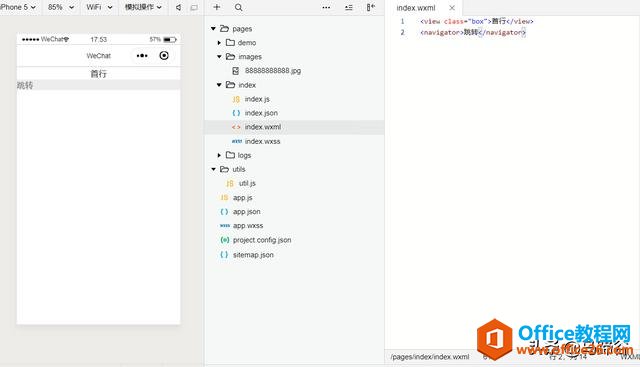This screenshot has height=367, width=640.
Task: Click the list-indent file tree icon
Action: [349, 7]
